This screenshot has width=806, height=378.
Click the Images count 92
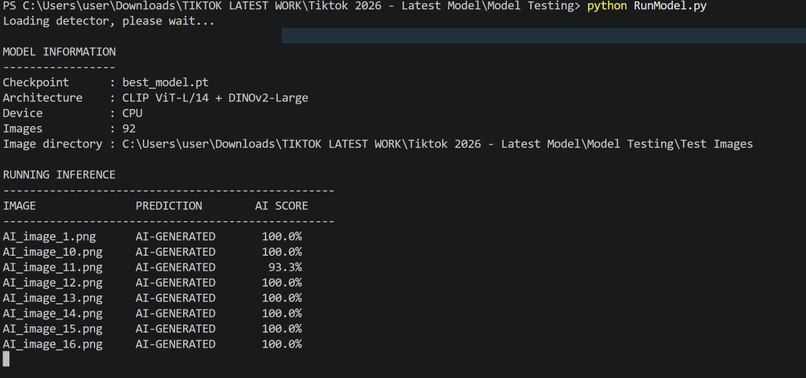point(129,129)
